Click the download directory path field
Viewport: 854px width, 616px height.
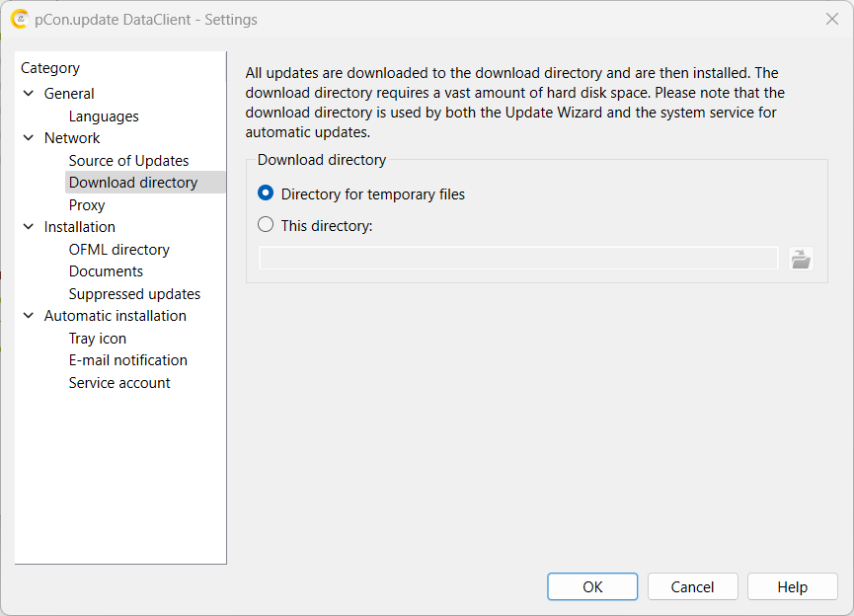pyautogui.click(x=518, y=259)
